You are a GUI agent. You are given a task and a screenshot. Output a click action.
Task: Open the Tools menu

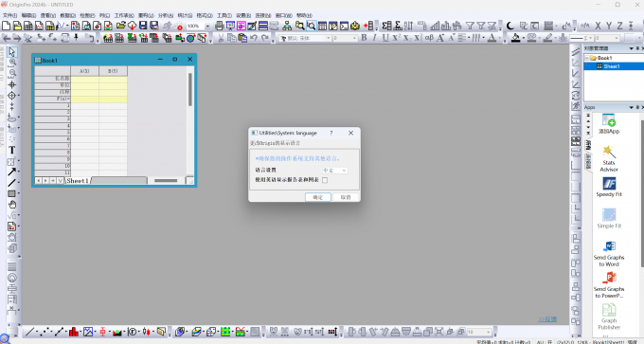coord(224,15)
